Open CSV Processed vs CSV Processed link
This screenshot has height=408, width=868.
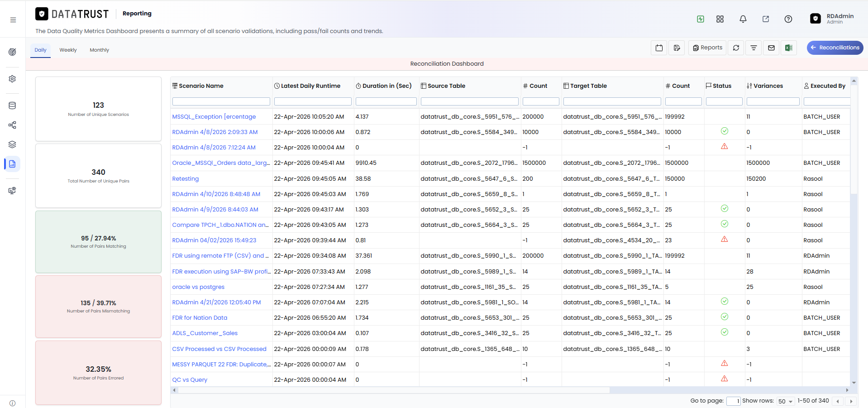pos(219,349)
